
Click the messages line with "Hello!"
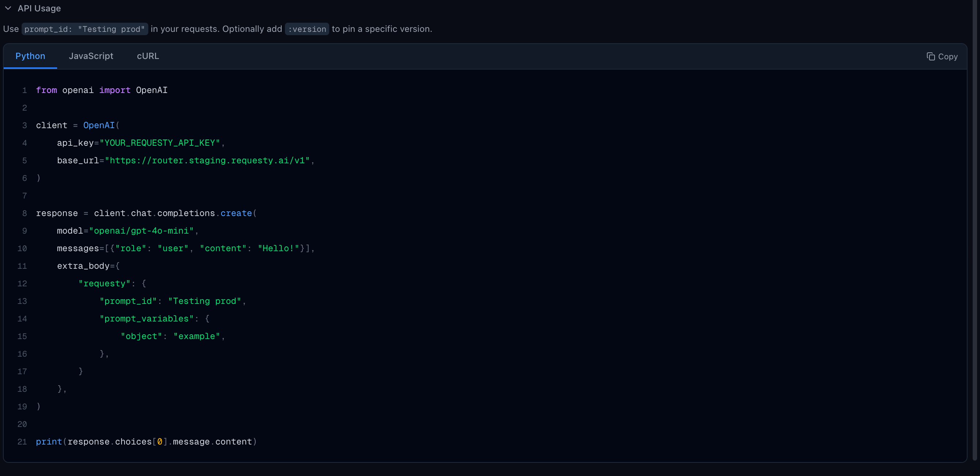(x=186, y=249)
